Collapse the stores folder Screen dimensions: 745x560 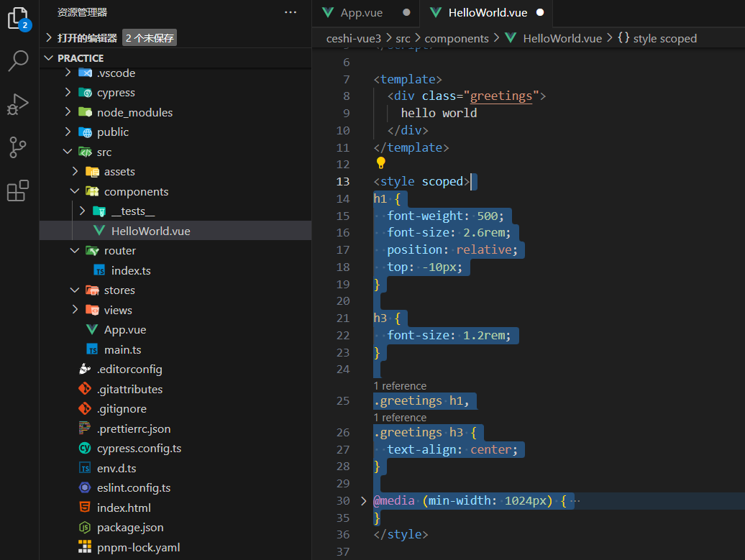[x=75, y=290]
